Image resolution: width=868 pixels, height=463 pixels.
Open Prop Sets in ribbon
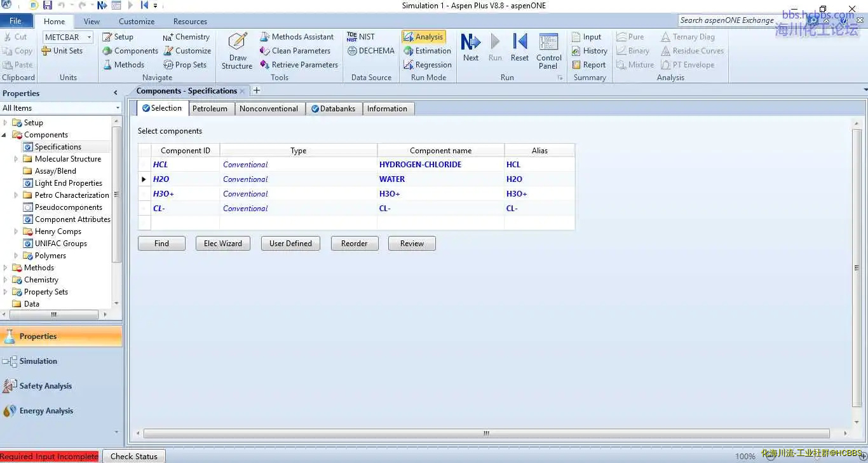point(185,65)
